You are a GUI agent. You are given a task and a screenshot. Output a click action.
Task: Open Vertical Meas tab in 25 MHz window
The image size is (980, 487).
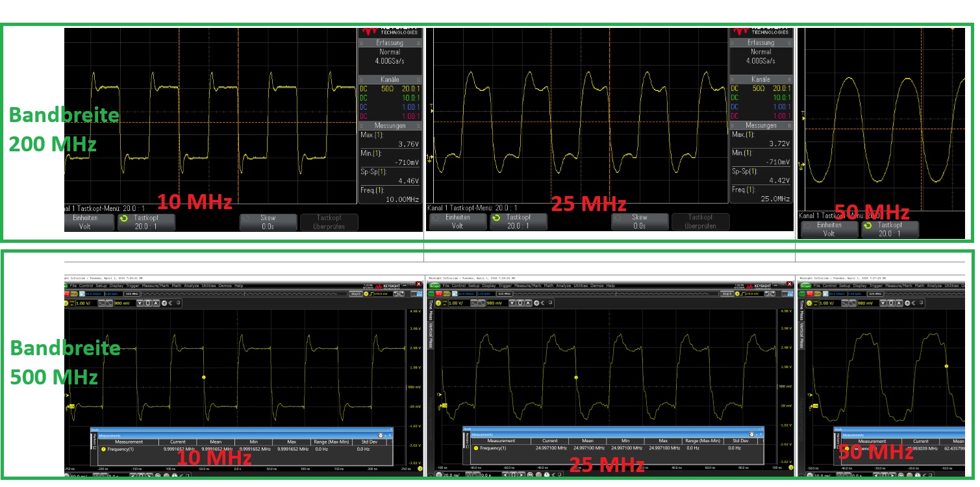coord(431,336)
